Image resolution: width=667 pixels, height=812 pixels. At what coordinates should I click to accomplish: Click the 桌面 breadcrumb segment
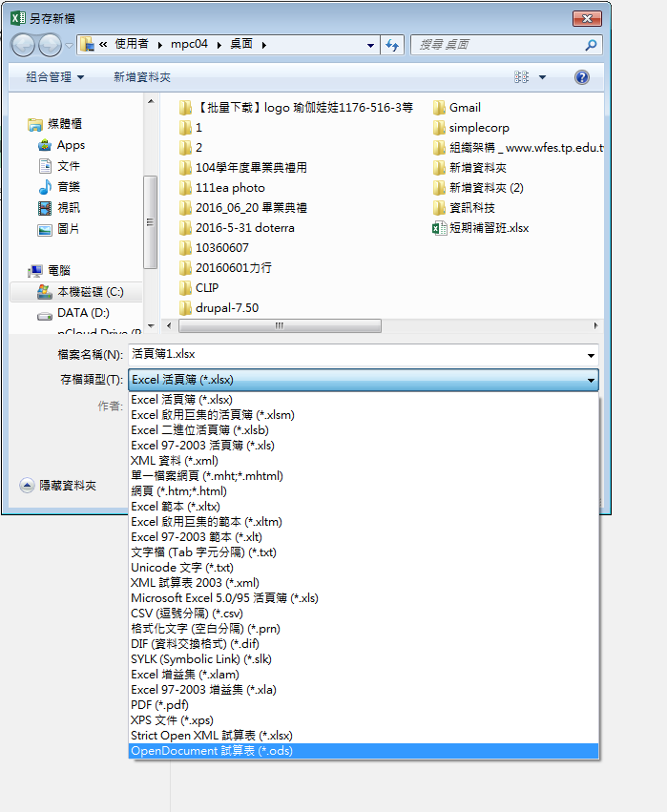(241, 45)
